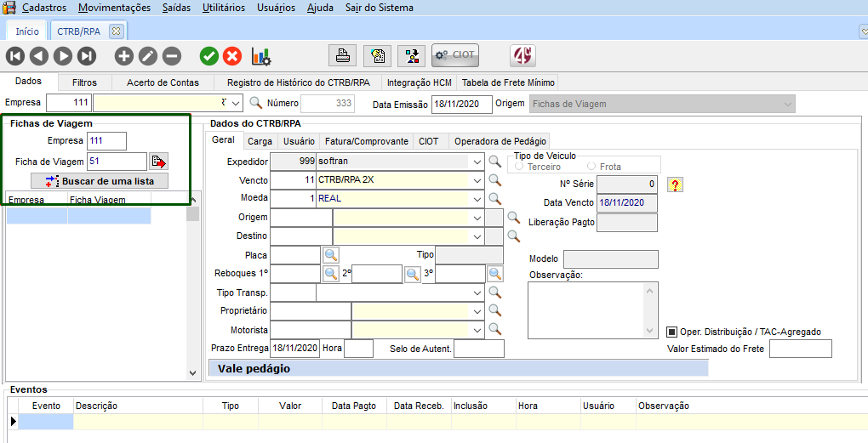Select the Terceiro vehicle type radio

coord(519,167)
